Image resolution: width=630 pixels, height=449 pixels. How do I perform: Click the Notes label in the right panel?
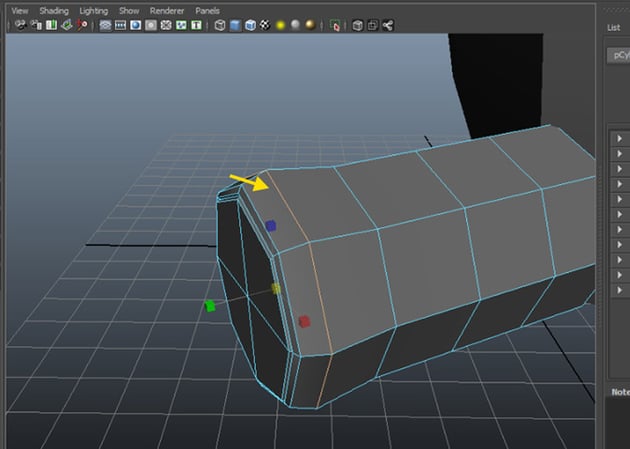click(620, 392)
